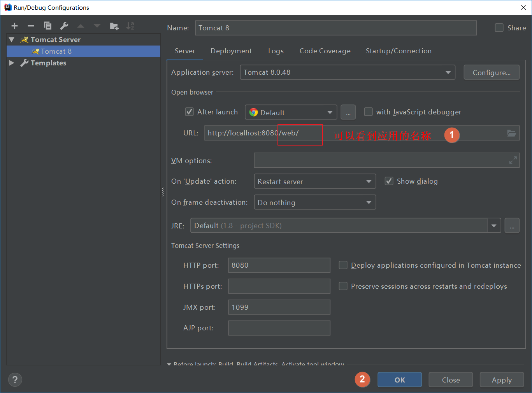The image size is (532, 393).
Task: Click the Configure... button
Action: point(492,72)
